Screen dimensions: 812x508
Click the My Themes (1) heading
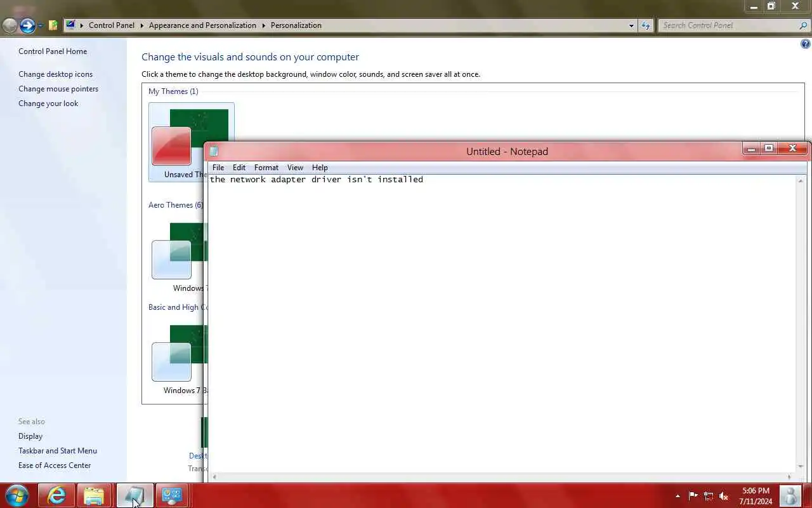(173, 91)
